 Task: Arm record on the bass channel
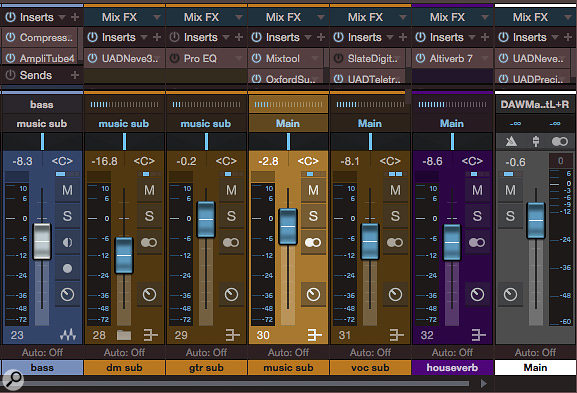coord(67,268)
